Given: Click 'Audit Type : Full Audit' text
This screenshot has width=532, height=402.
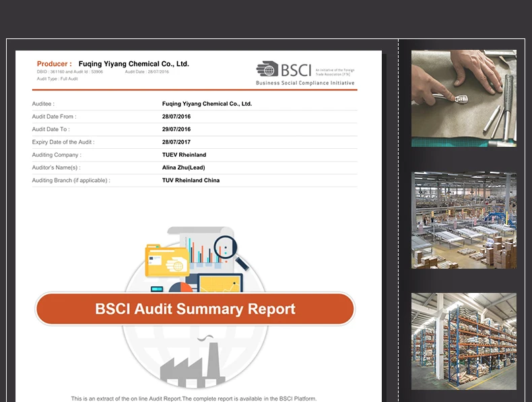Looking at the screenshot, I should click(x=57, y=79).
